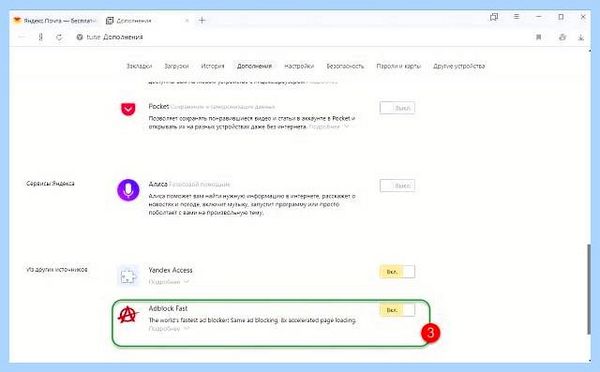
Task: Open the Другие устройства section
Action: 459,66
